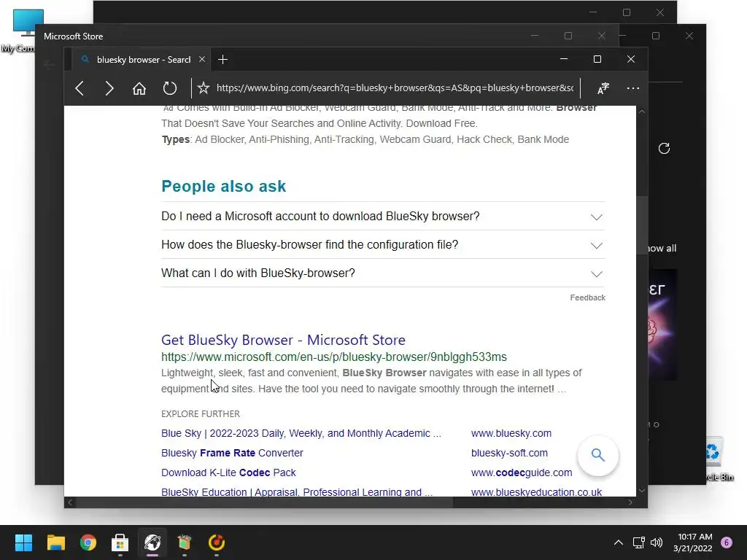This screenshot has width=747, height=560.
Task: Expand What can I do with BlueSky-browser
Action: click(383, 273)
